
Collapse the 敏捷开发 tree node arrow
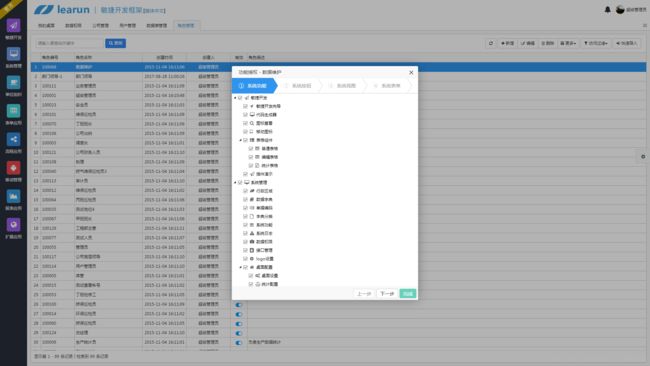(x=235, y=98)
